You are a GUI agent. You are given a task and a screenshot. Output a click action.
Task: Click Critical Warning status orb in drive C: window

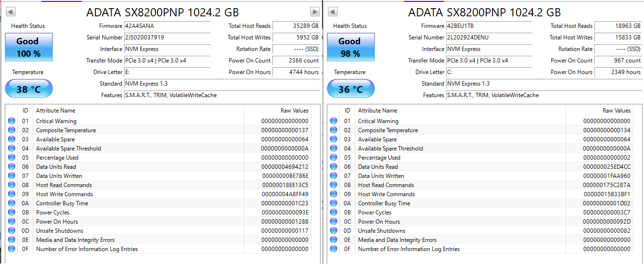(x=334, y=121)
